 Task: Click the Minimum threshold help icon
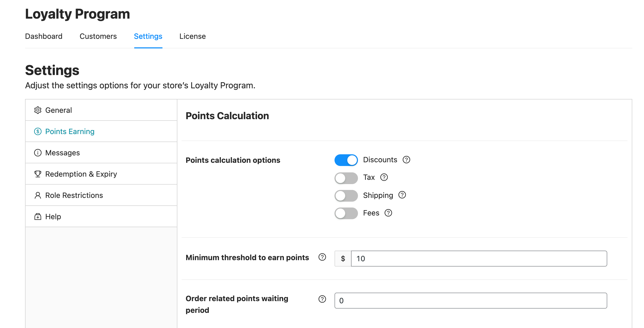[x=322, y=257]
